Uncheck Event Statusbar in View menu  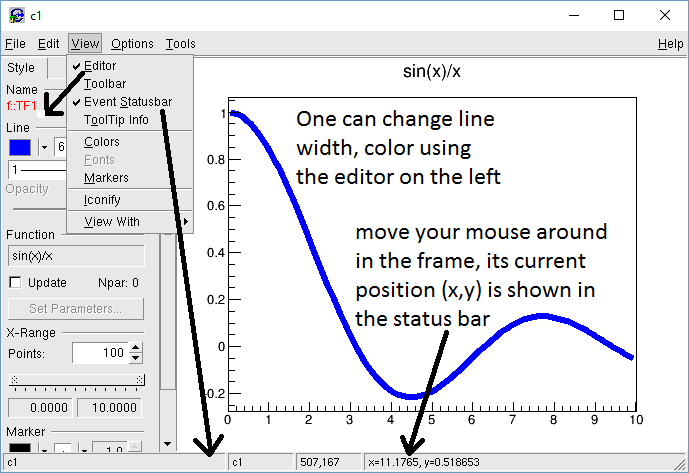[x=127, y=102]
